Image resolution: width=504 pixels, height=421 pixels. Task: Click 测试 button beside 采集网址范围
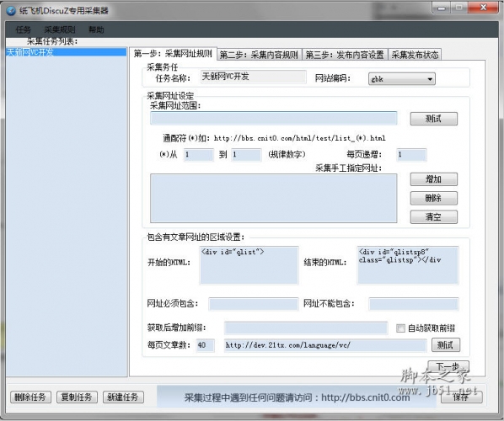(x=433, y=119)
